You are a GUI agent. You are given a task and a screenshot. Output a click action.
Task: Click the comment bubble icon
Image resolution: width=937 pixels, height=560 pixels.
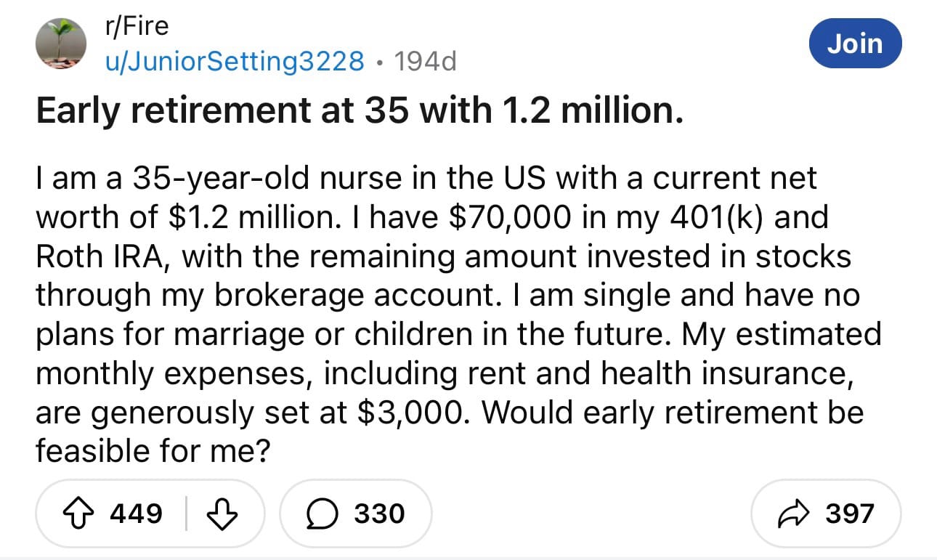(319, 514)
